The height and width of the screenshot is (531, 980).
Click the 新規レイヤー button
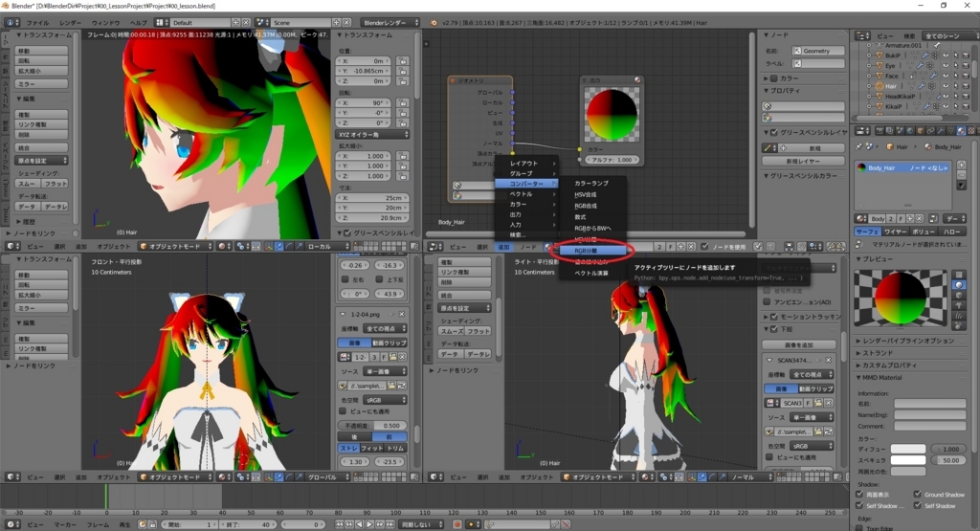803,161
